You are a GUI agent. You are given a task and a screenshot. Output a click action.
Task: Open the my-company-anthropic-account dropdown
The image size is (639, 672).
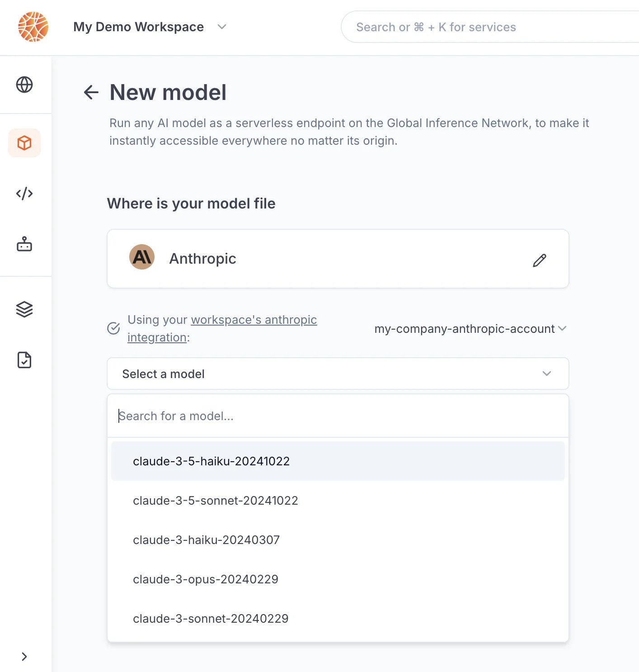pyautogui.click(x=470, y=329)
